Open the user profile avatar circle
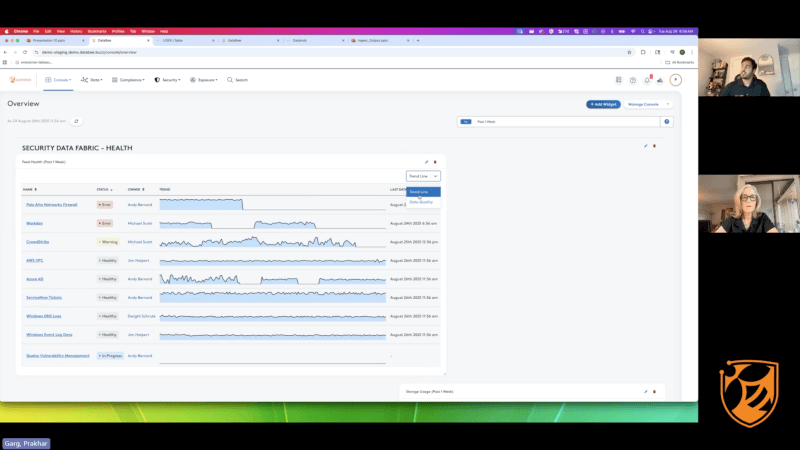This screenshot has height=450, width=800. click(x=676, y=80)
